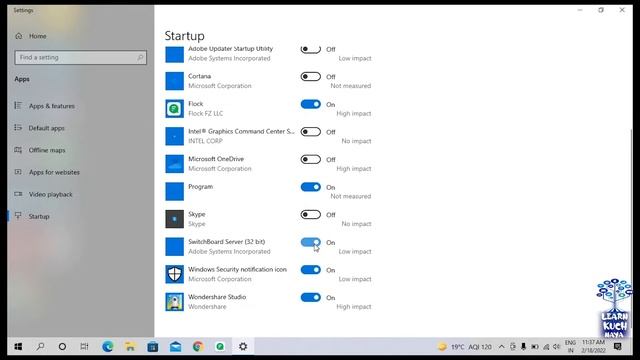Open Mail app from taskbar
Viewport: 640px width, 360px height.
(176, 347)
